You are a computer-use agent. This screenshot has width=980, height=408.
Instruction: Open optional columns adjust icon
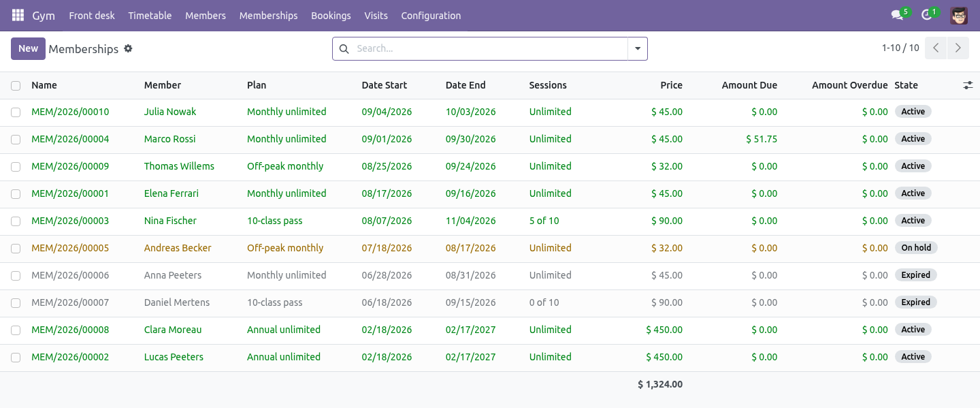point(968,85)
